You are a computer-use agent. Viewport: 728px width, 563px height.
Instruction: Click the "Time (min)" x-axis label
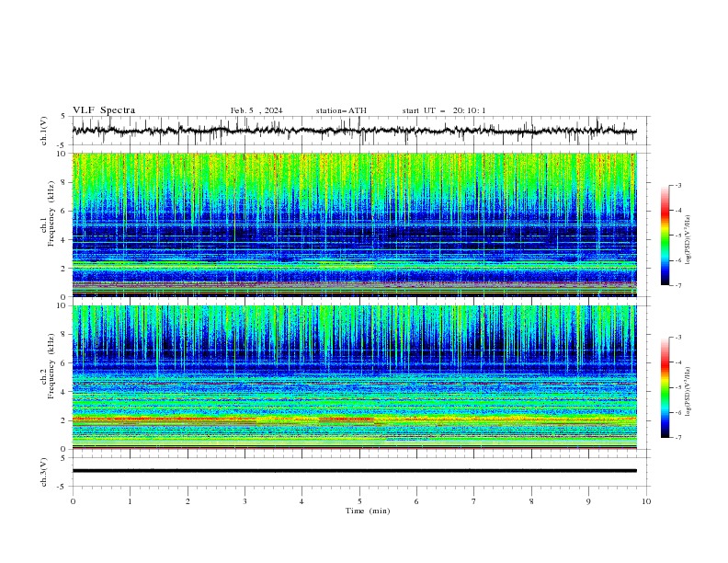click(x=368, y=511)
